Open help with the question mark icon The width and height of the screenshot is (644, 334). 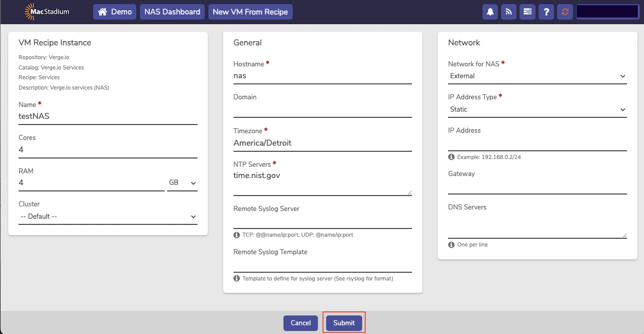pos(546,11)
